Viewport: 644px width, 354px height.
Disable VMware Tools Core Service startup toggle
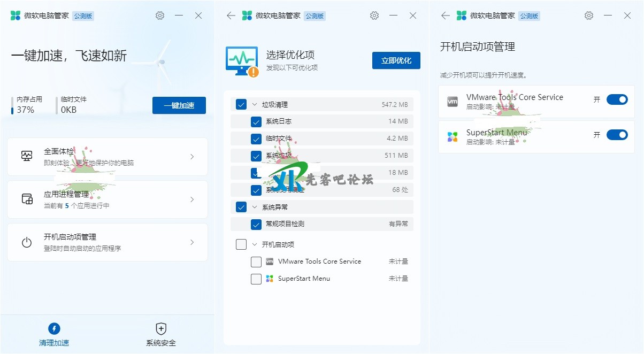[617, 99]
